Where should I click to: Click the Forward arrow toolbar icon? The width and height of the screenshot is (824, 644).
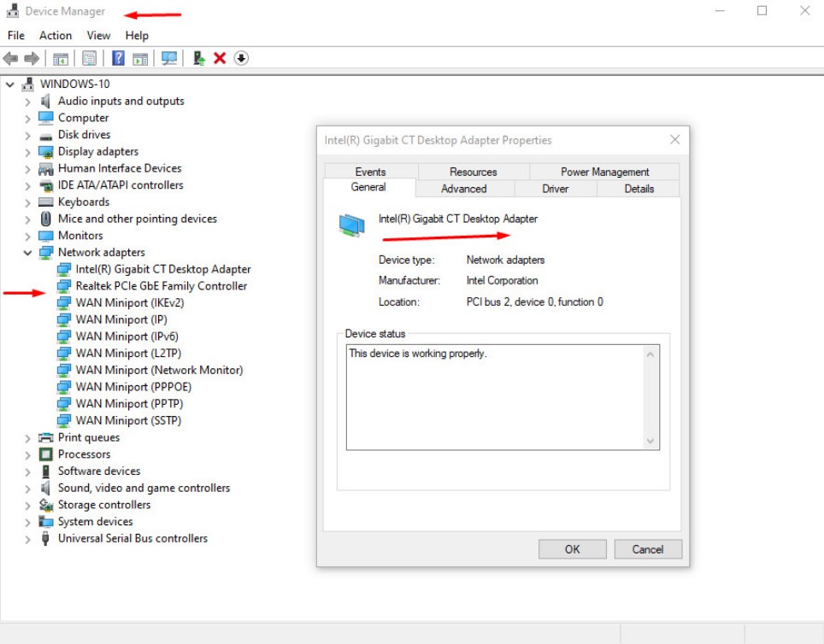pos(32,58)
